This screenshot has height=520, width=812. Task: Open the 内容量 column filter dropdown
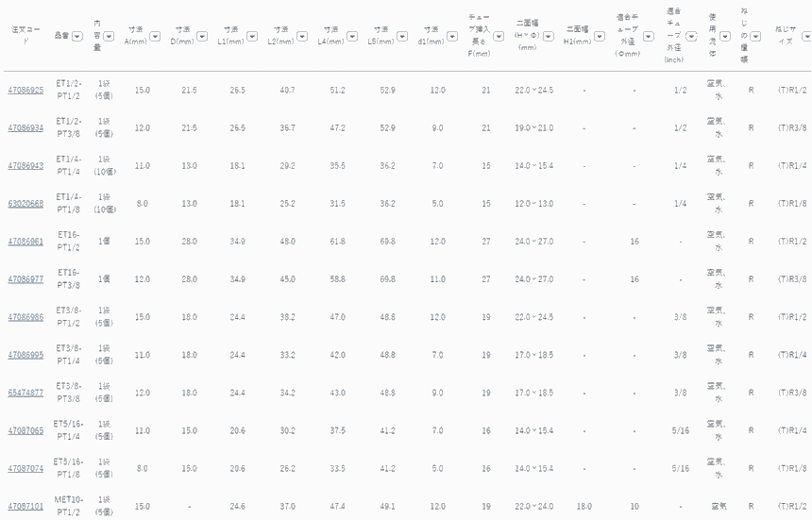click(x=109, y=36)
